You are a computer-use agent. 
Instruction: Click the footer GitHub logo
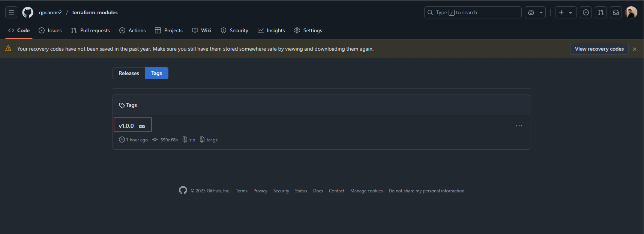click(183, 190)
